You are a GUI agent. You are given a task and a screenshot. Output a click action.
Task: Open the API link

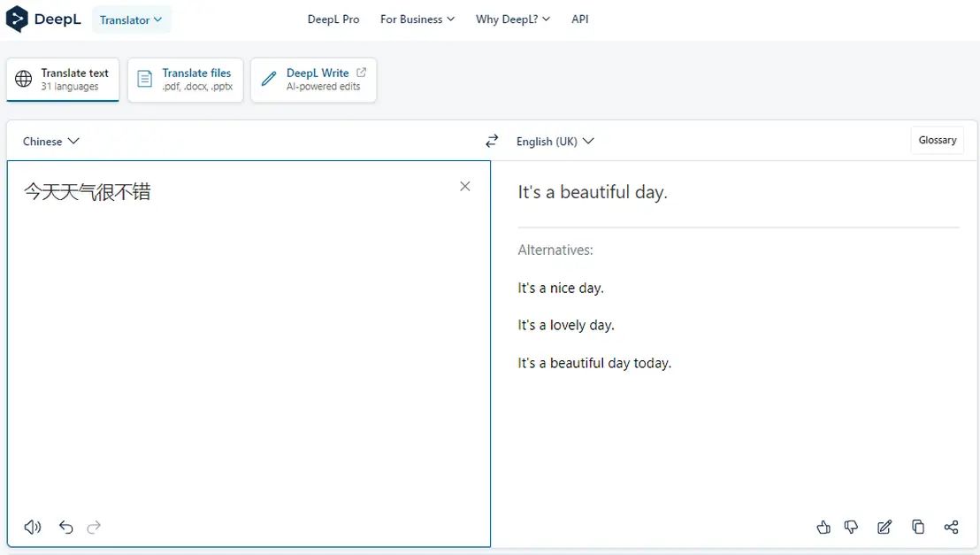coord(580,19)
